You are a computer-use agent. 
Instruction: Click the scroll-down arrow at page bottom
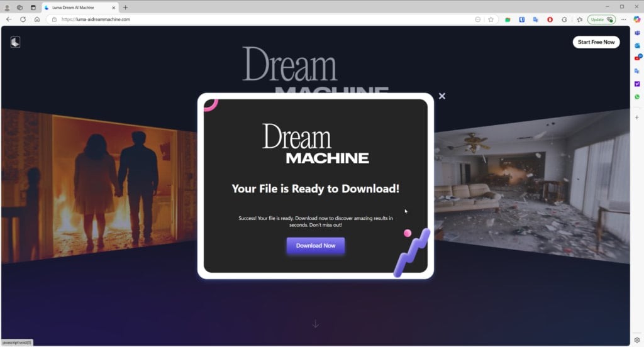click(316, 324)
